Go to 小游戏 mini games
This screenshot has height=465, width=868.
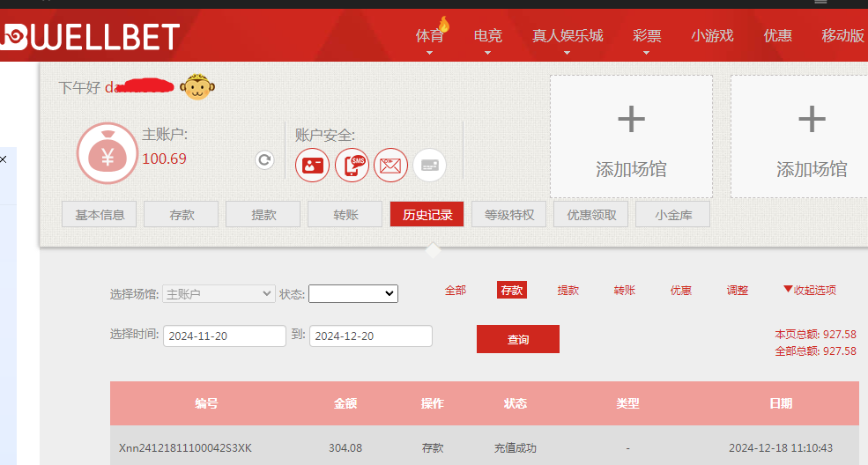pos(712,36)
